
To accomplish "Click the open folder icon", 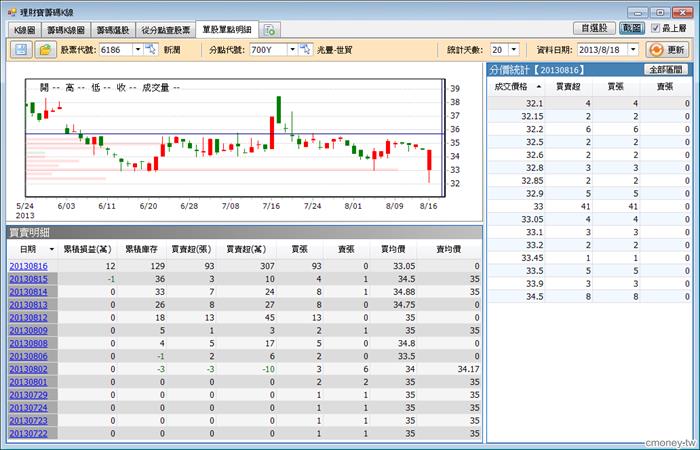I will pos(45,50).
